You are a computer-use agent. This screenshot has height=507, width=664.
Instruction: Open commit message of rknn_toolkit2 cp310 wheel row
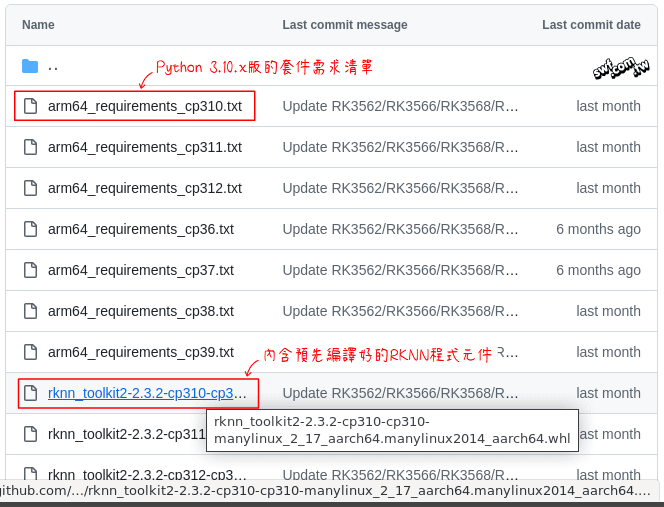(400, 393)
